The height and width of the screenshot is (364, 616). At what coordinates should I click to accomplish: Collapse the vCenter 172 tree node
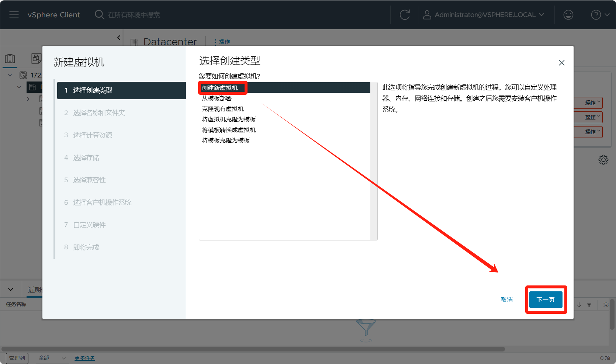(10, 75)
